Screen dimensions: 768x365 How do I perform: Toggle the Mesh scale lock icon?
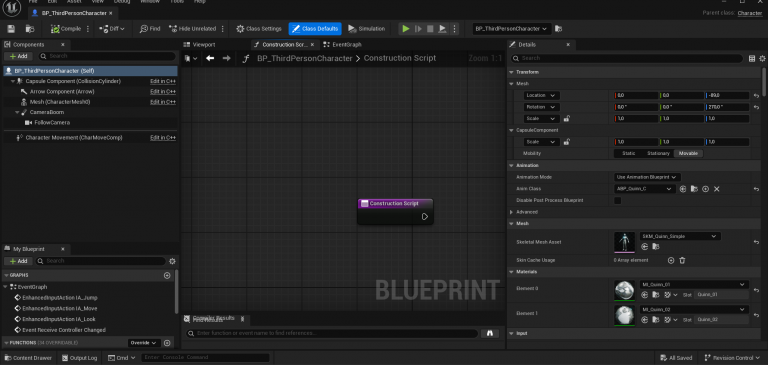[567, 119]
